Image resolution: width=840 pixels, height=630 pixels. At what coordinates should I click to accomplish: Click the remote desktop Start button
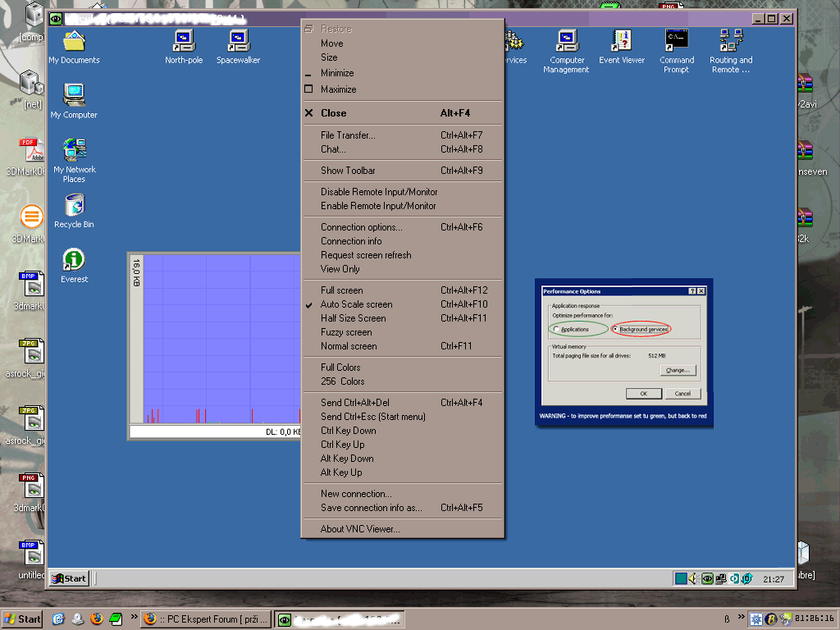point(69,578)
